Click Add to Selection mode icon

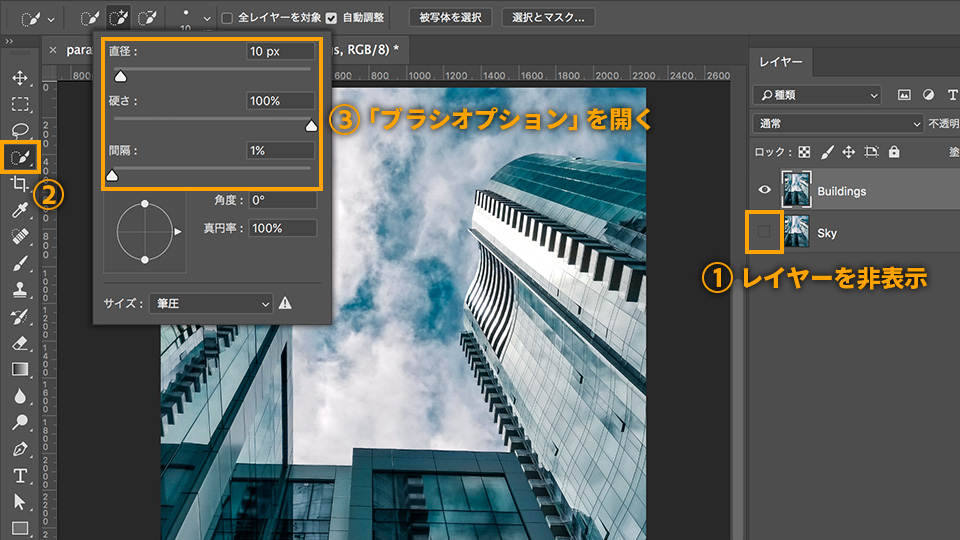pos(118,18)
